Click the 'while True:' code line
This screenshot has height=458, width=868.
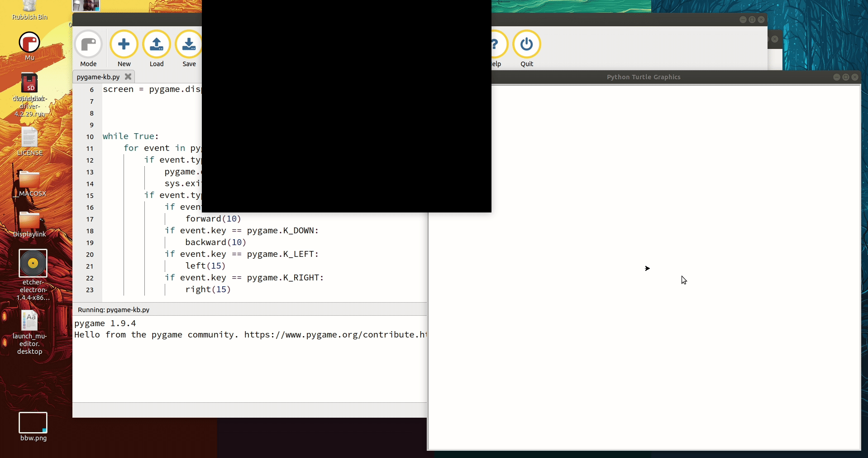click(x=131, y=136)
